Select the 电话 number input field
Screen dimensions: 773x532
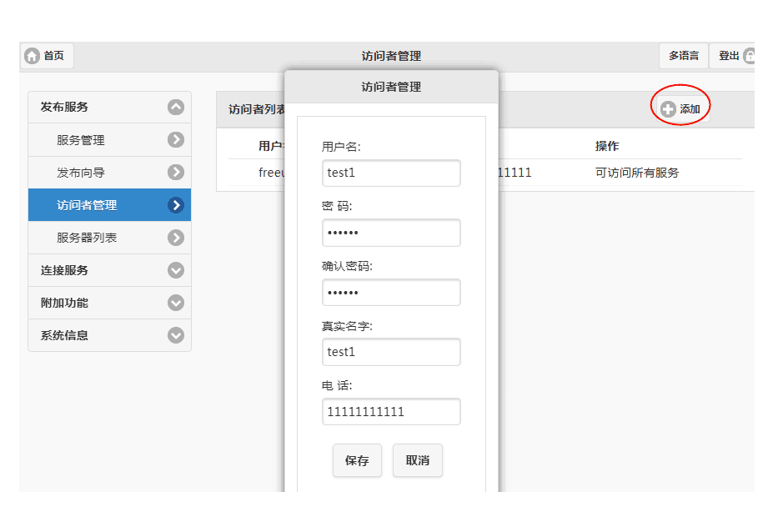tap(390, 412)
